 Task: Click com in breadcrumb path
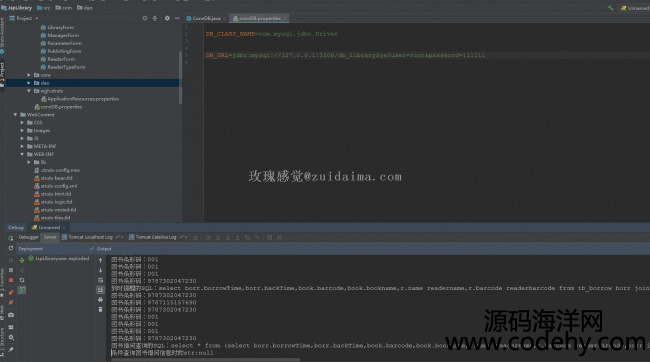pos(63,7)
